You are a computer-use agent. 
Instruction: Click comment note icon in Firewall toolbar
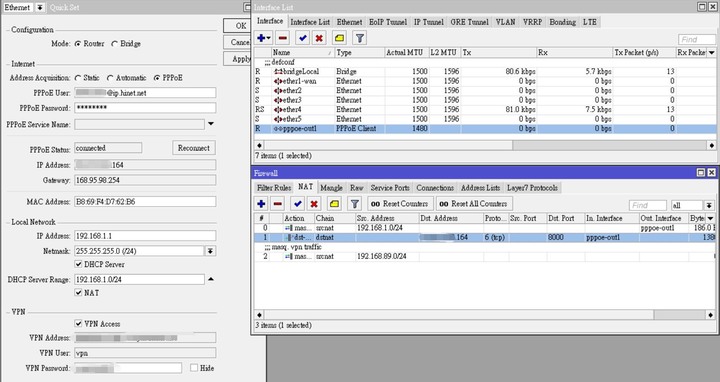pyautogui.click(x=334, y=203)
